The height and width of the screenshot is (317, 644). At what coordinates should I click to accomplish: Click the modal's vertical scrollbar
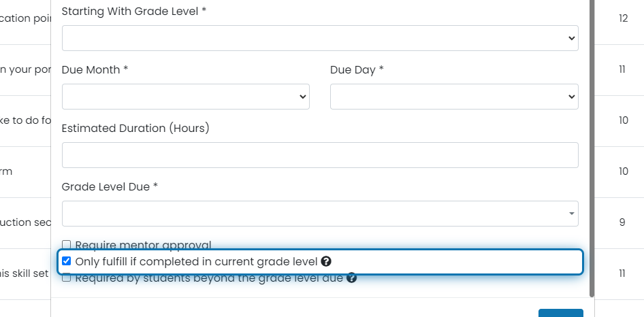coord(592,148)
